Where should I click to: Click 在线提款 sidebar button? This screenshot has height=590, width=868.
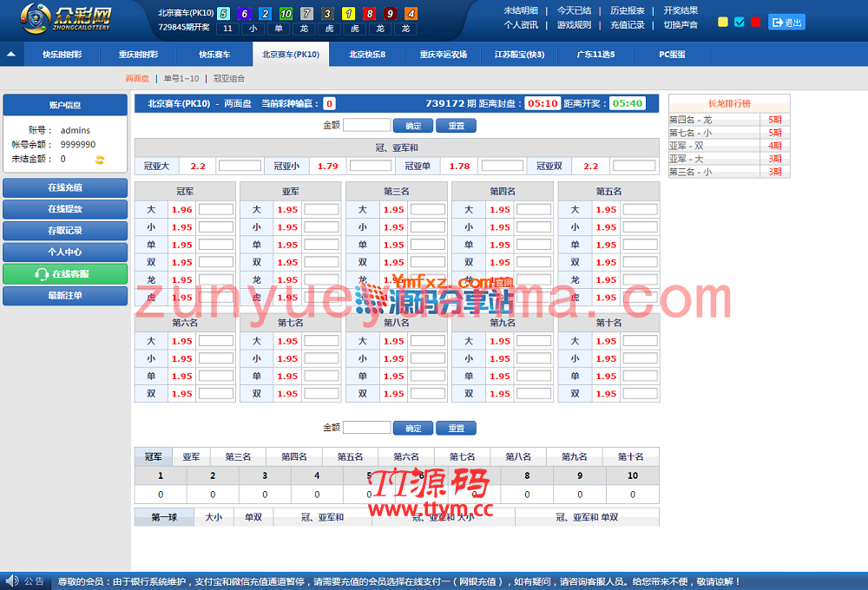point(65,209)
